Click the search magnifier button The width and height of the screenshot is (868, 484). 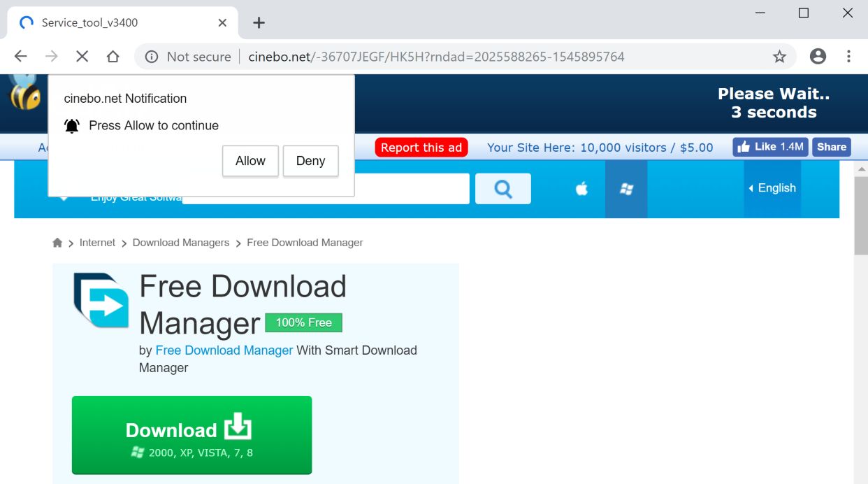click(x=503, y=188)
